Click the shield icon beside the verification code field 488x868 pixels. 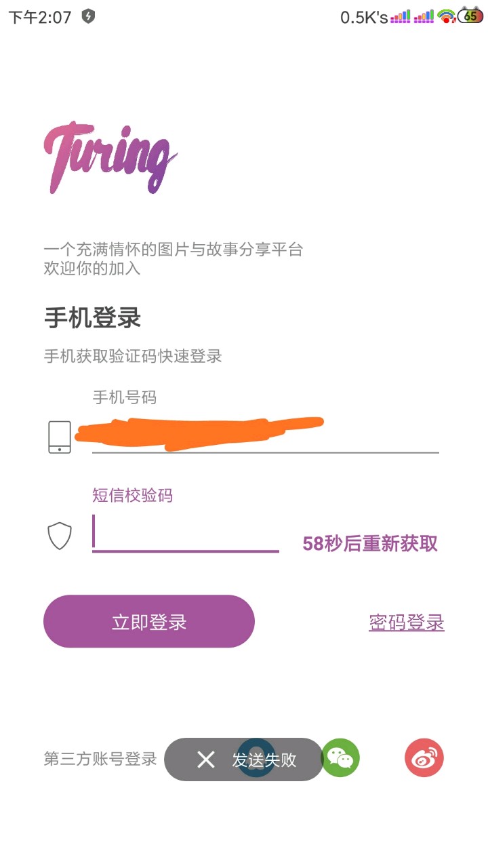click(60, 536)
